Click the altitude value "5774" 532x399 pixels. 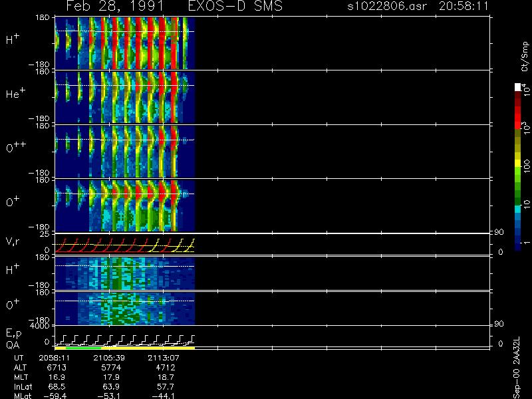coord(111,368)
